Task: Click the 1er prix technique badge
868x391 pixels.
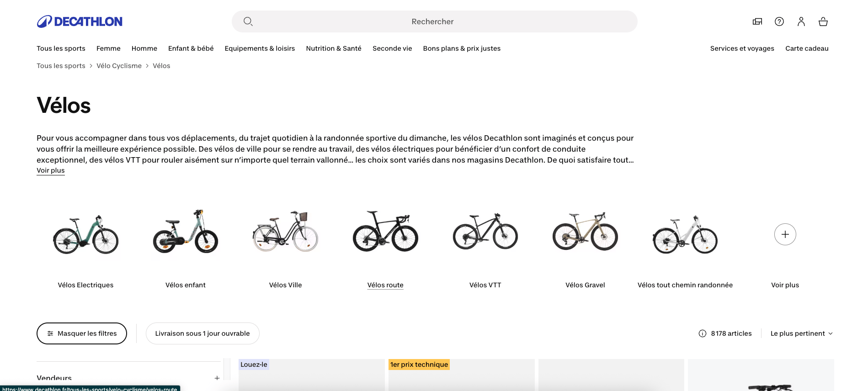Action: point(419,365)
